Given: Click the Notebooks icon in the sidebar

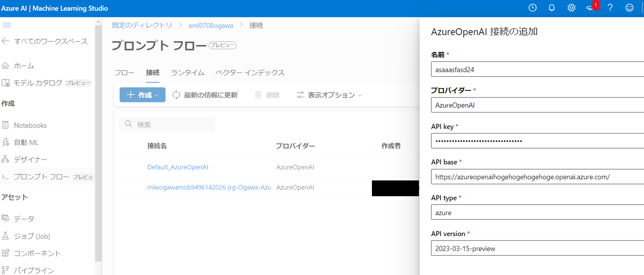Looking at the screenshot, I should coord(5,125).
